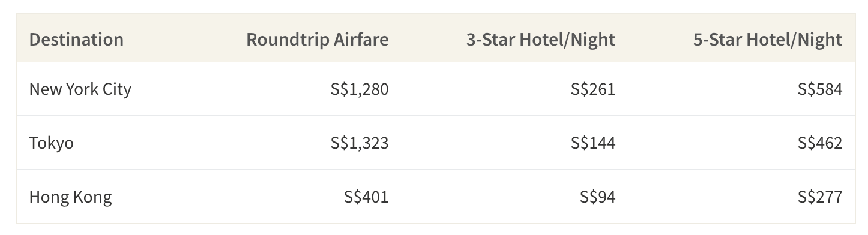Viewport: 868px width, 235px height.
Task: Click Hong Kong airfare value S$401
Action: tap(367, 197)
